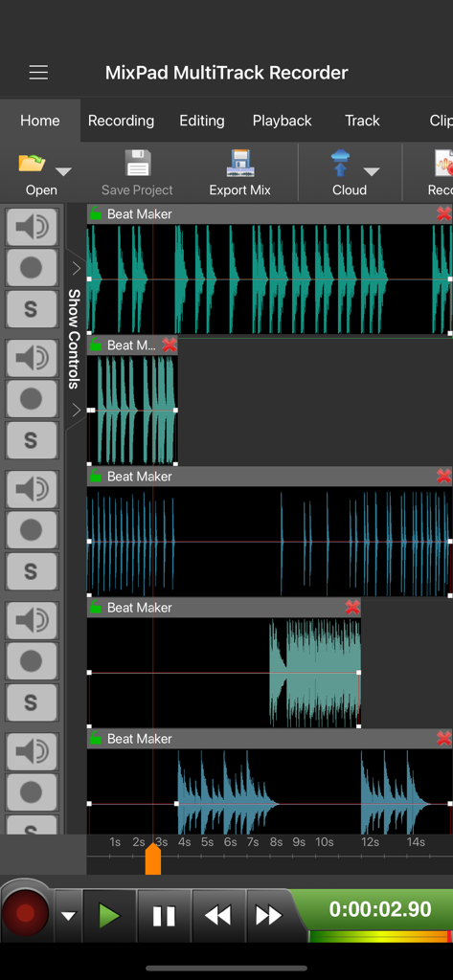Click the orange playhead marker

[152, 860]
